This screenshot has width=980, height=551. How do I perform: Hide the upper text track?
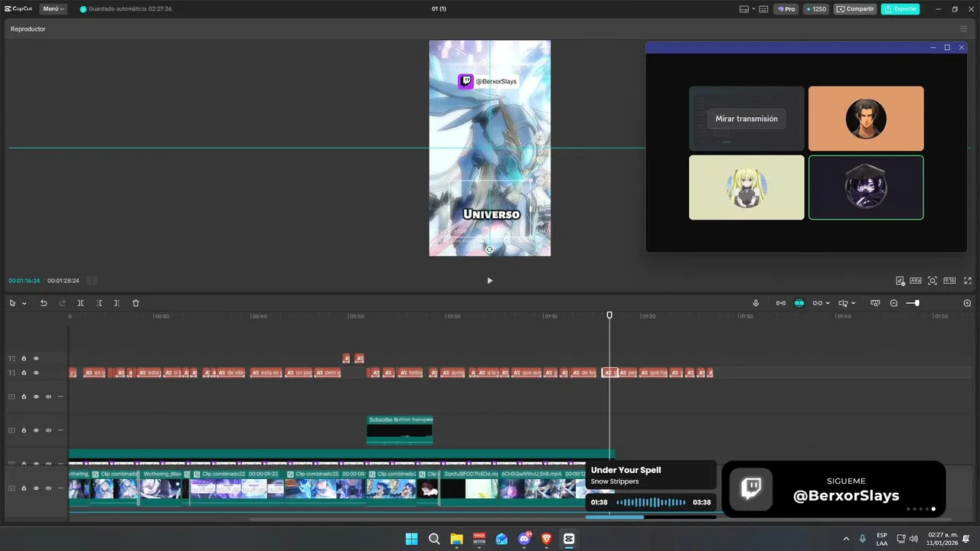pyautogui.click(x=36, y=358)
